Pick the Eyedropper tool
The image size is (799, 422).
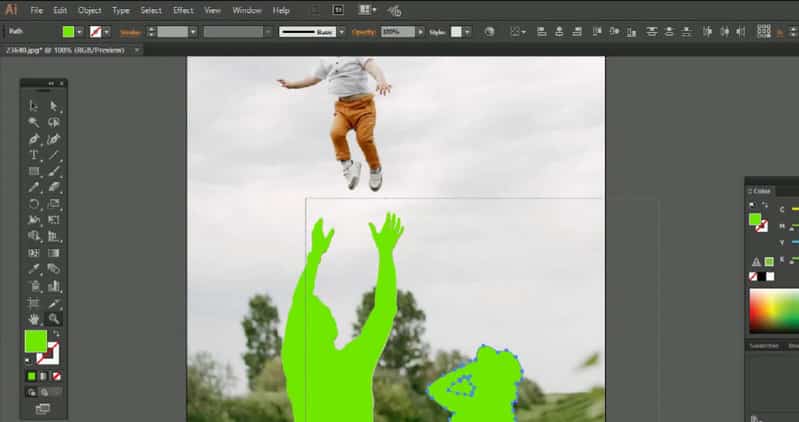[34, 269]
